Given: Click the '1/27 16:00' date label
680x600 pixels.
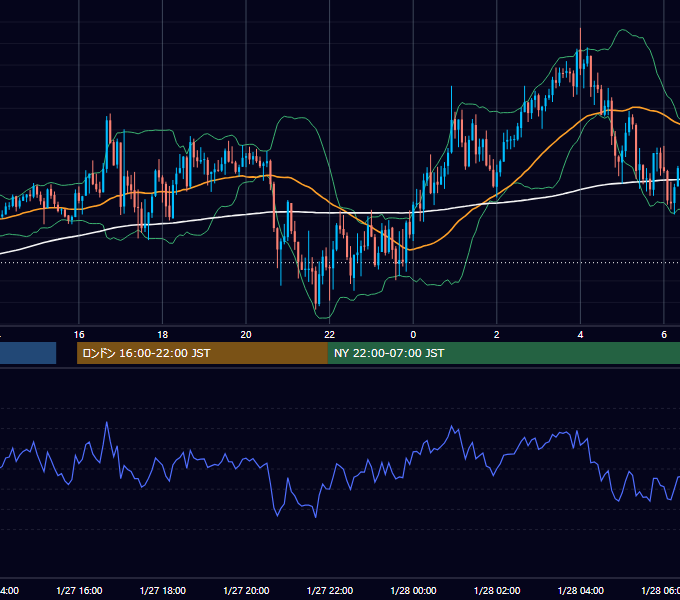Looking at the screenshot, I should pyautogui.click(x=79, y=590).
